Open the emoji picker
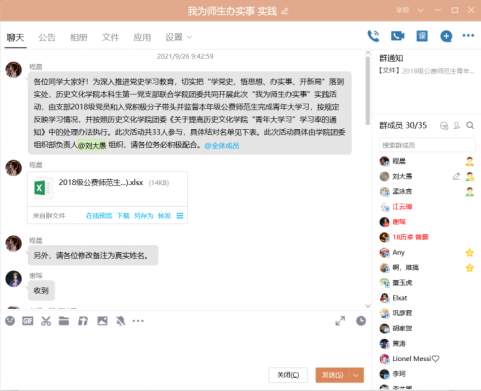481x391 pixels. [x=10, y=321]
